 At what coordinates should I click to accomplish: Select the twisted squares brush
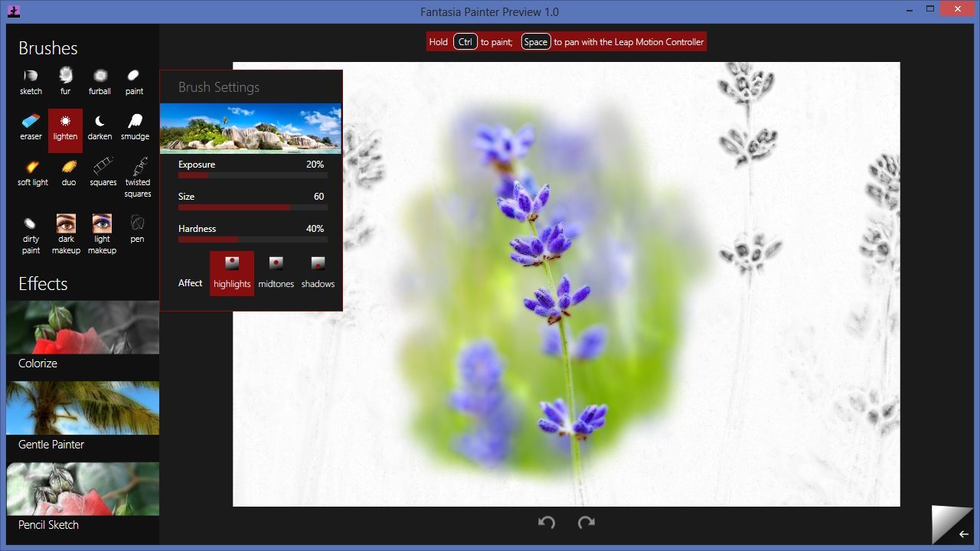pyautogui.click(x=138, y=178)
